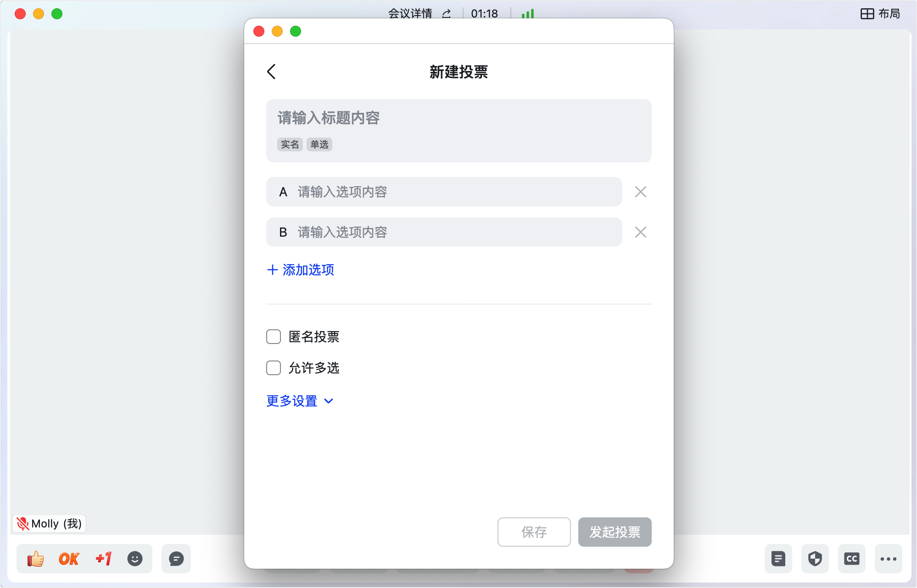Open meeting notes document icon
Screen dimensions: 917x588
778,559
